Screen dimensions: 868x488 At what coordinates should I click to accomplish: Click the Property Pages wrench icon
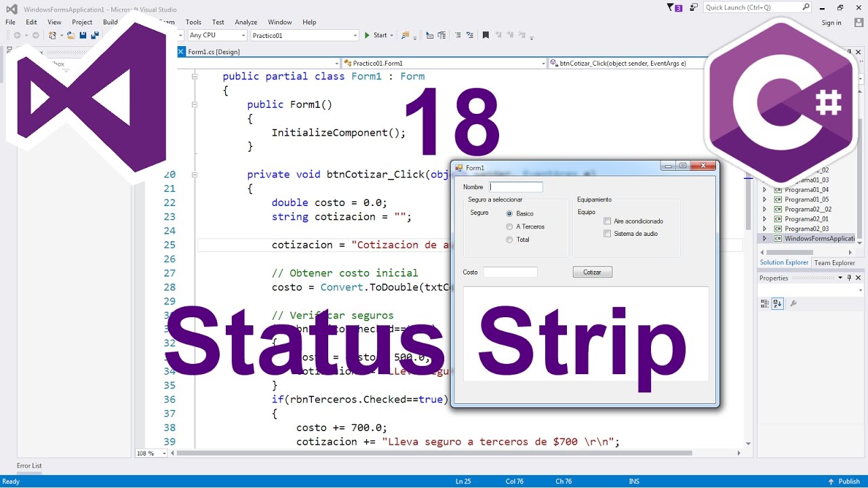(793, 304)
